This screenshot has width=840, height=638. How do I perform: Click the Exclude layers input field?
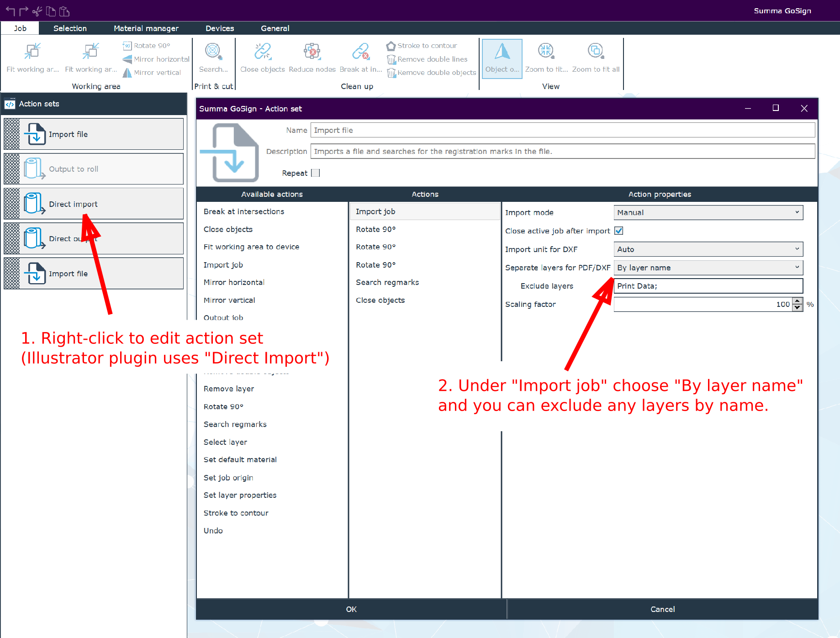tap(708, 286)
